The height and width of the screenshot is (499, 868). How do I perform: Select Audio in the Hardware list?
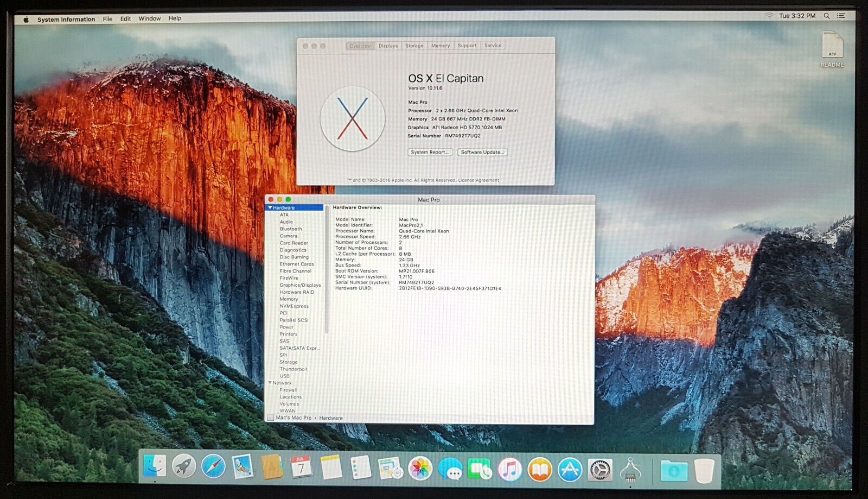coord(286,222)
